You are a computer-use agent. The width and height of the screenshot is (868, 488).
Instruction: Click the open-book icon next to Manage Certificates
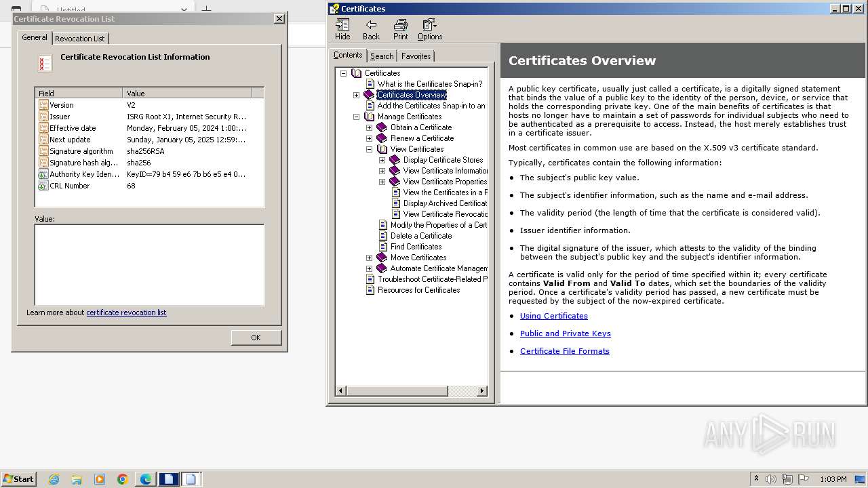coord(370,117)
